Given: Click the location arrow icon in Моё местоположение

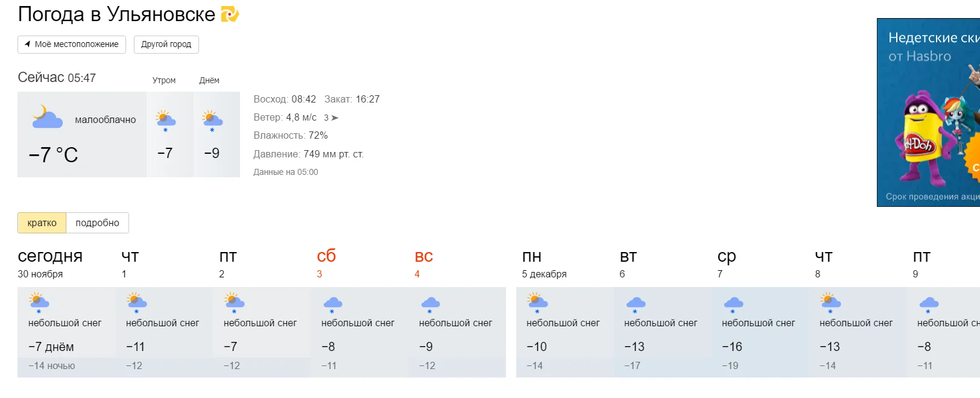Looking at the screenshot, I should pos(27,44).
